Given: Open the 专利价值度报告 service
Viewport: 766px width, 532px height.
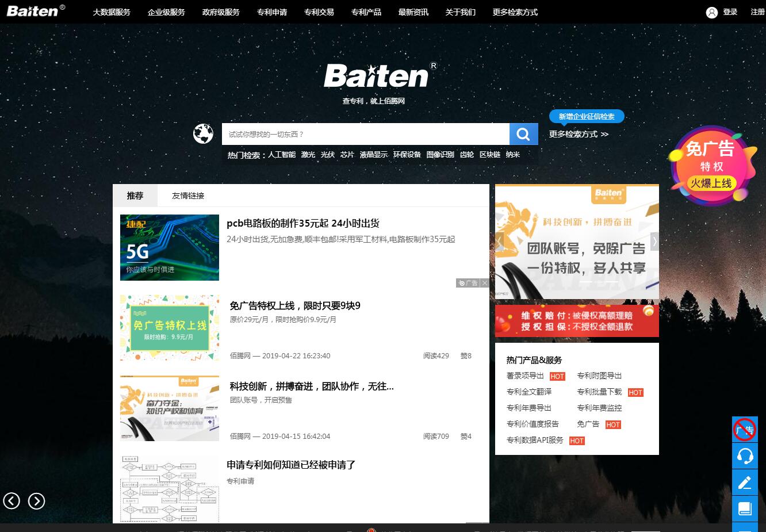Looking at the screenshot, I should pos(533,424).
